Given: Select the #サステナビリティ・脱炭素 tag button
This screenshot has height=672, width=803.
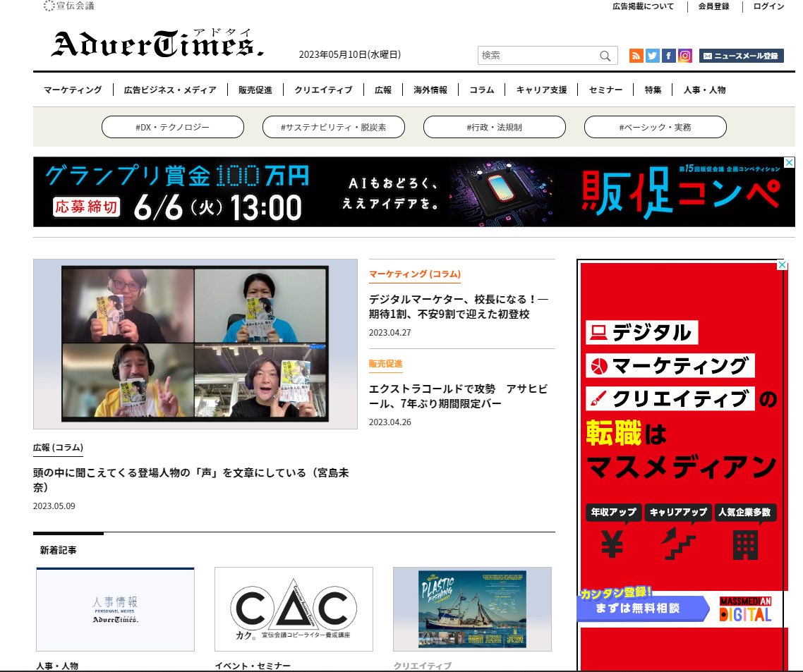Looking at the screenshot, I should [333, 127].
